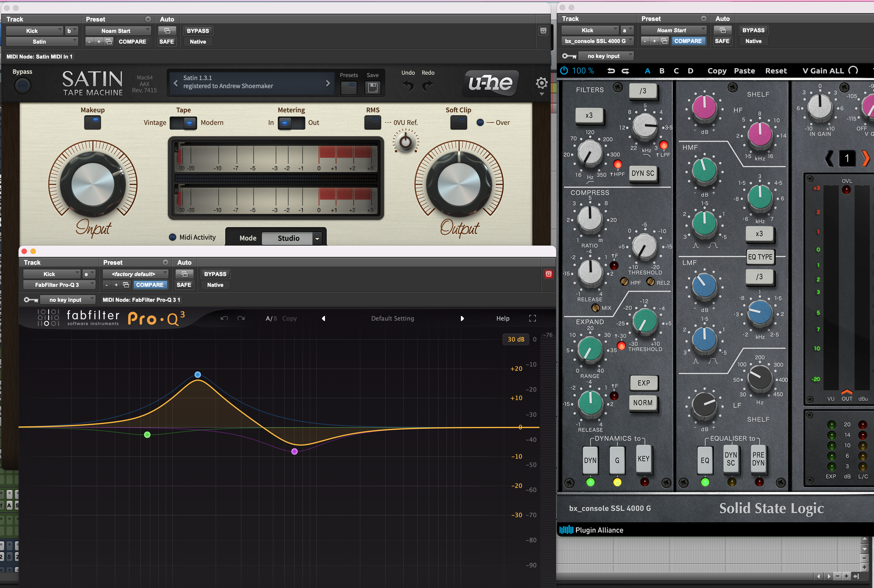Click Satin Redo arrow icon

428,86
